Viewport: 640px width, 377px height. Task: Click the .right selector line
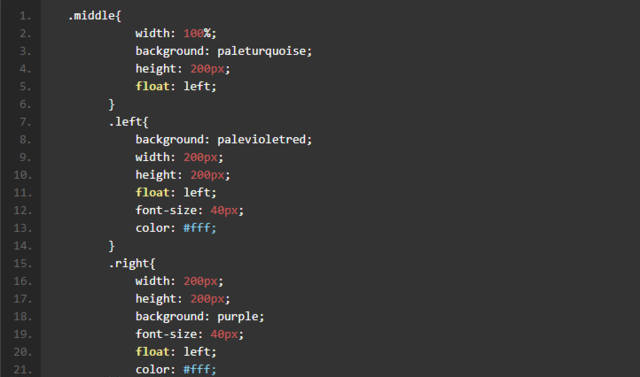(x=132, y=264)
